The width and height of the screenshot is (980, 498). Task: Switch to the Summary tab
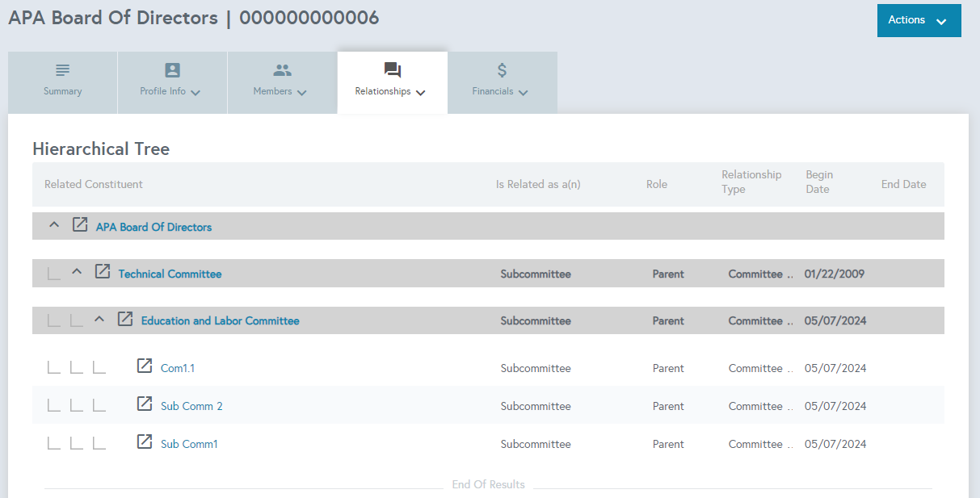63,82
